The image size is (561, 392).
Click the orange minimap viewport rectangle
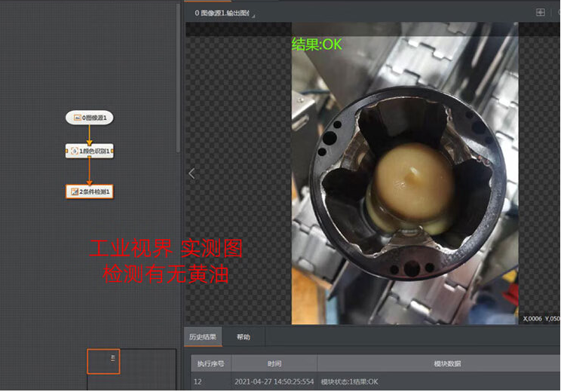click(103, 361)
